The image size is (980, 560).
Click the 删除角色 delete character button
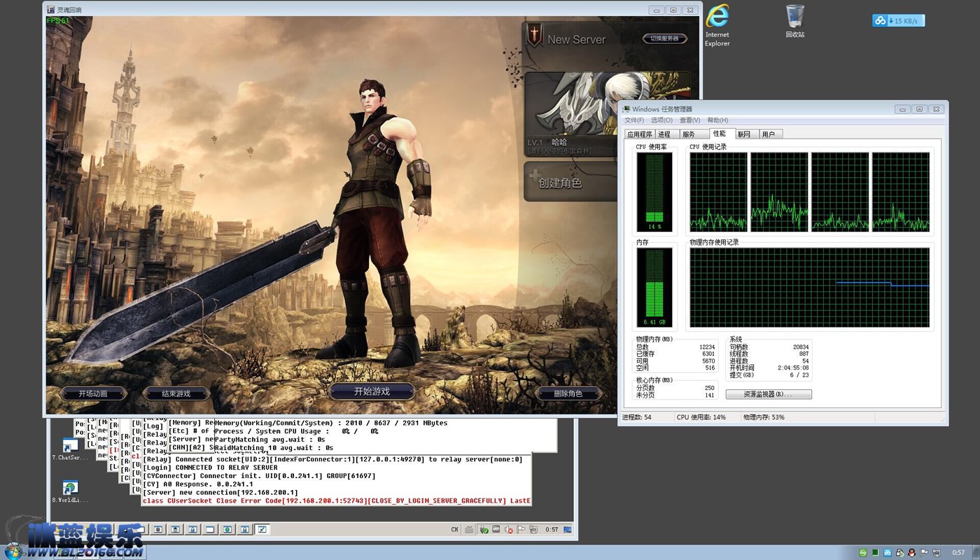pos(568,393)
